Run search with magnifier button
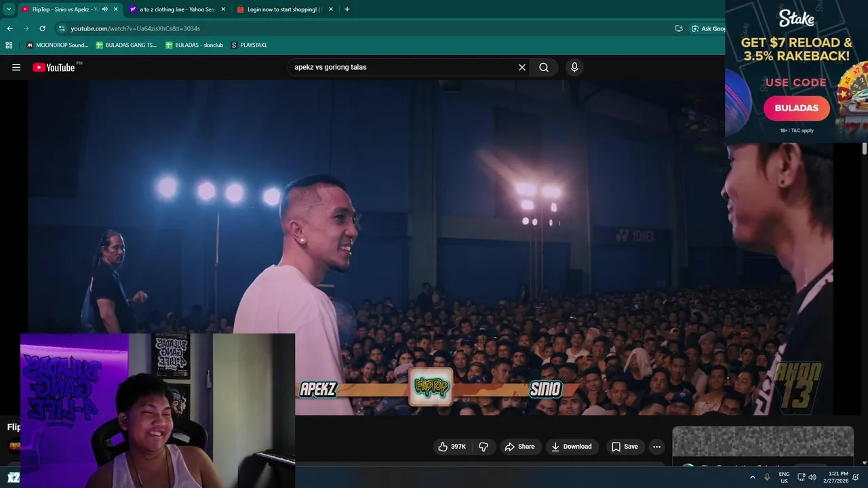 point(544,67)
